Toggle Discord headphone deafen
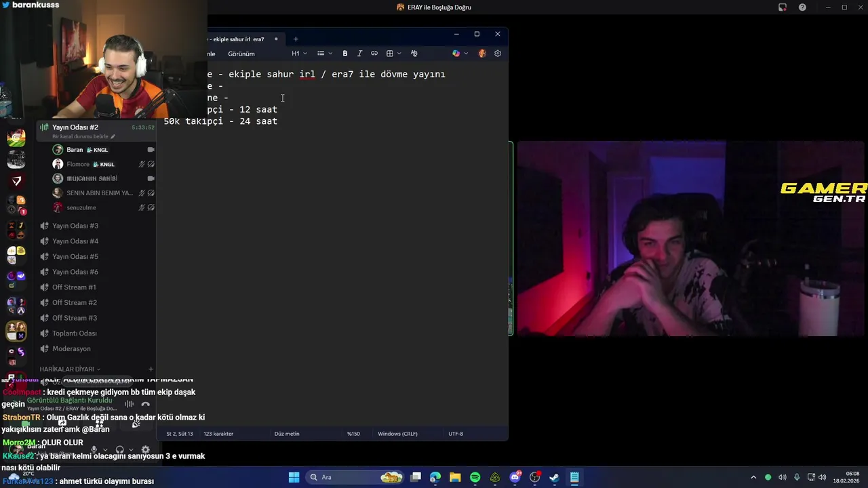 pos(120,449)
